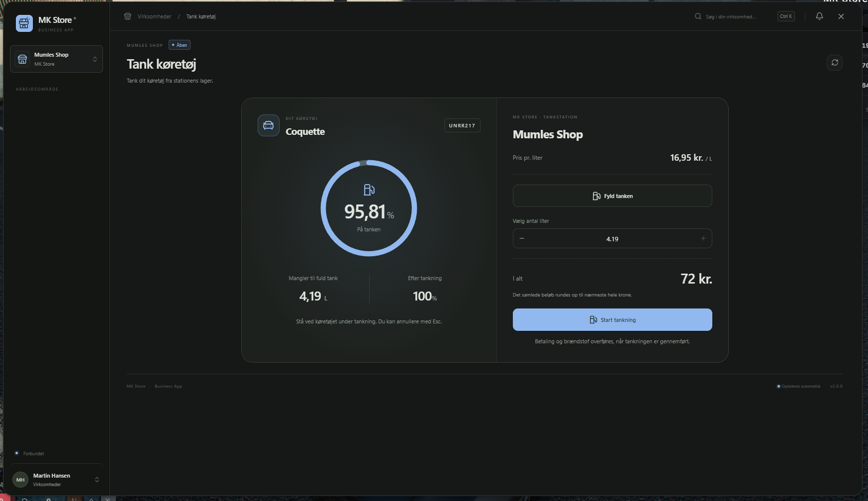
Task: Click the v2.0.0 version label
Action: tap(836, 387)
